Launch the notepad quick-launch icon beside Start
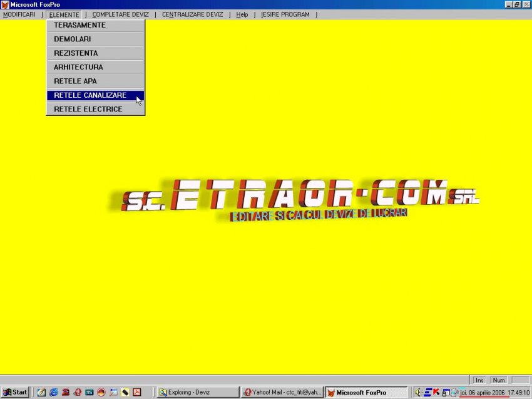The image size is (532, 399). [41, 392]
